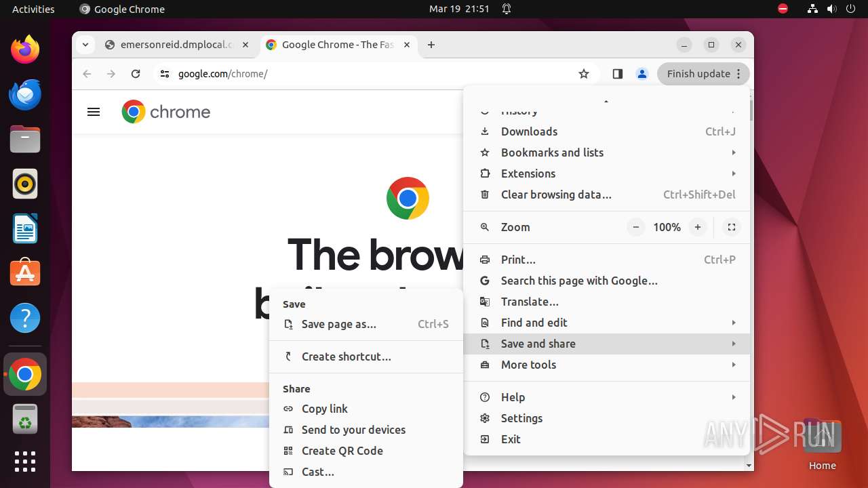Select Search this page with Google
This screenshot has height=488, width=868.
(x=607, y=281)
